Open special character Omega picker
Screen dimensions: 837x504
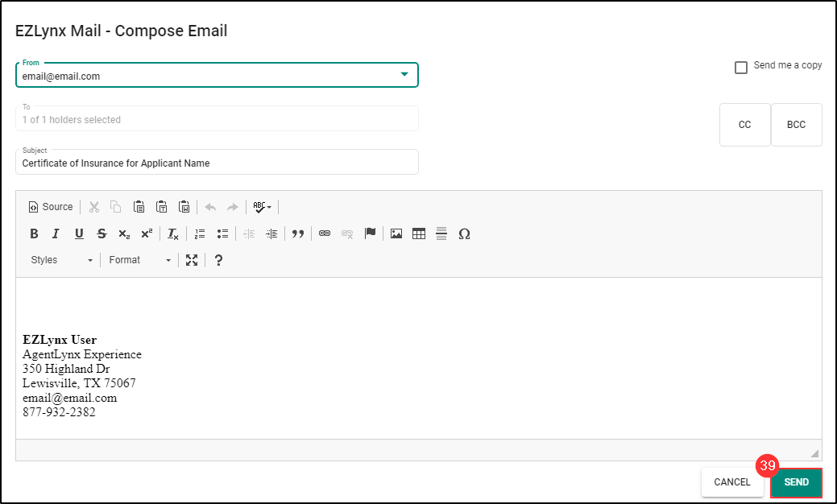[464, 233]
